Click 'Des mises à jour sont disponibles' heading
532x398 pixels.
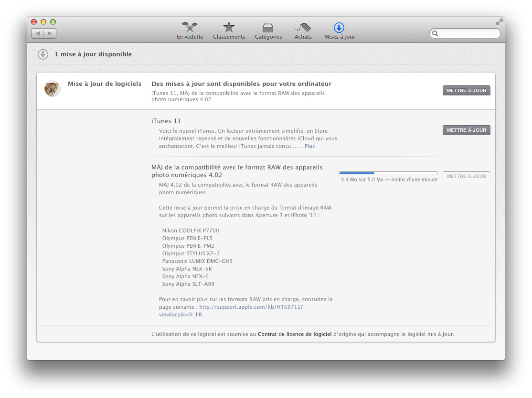click(241, 84)
